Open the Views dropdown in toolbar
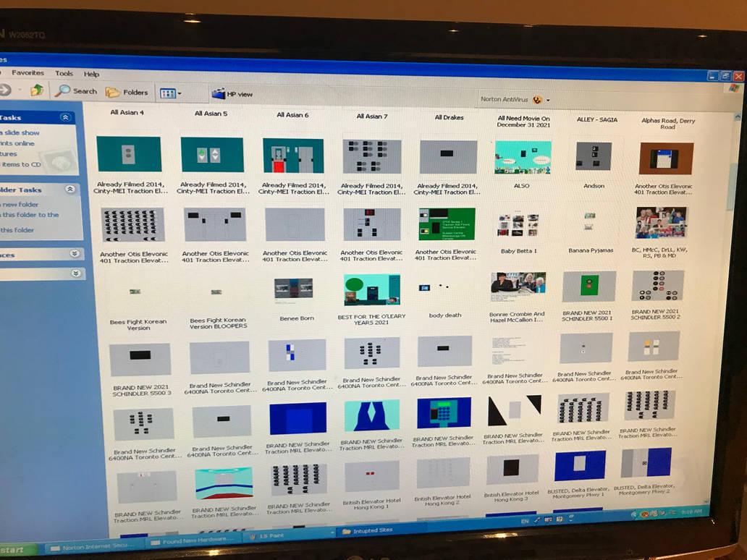 click(x=170, y=93)
